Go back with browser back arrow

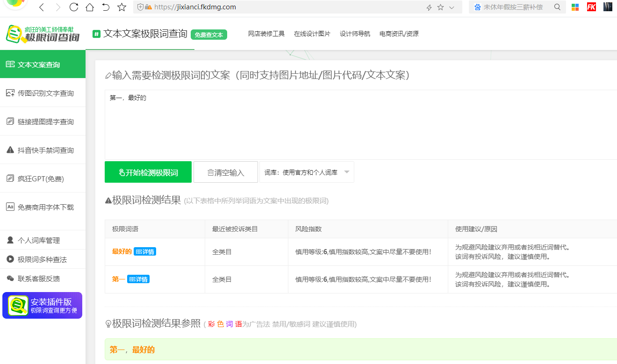pos(42,7)
